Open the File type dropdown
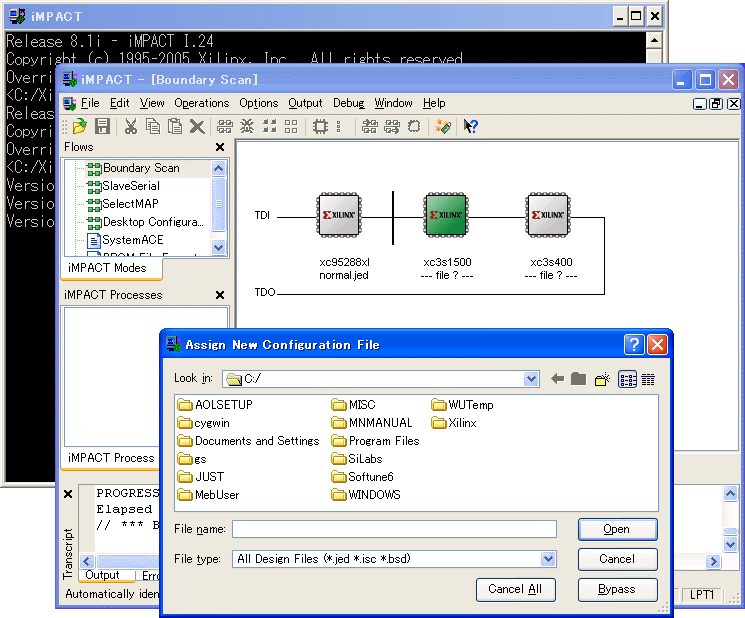This screenshot has width=745, height=618. 548,559
